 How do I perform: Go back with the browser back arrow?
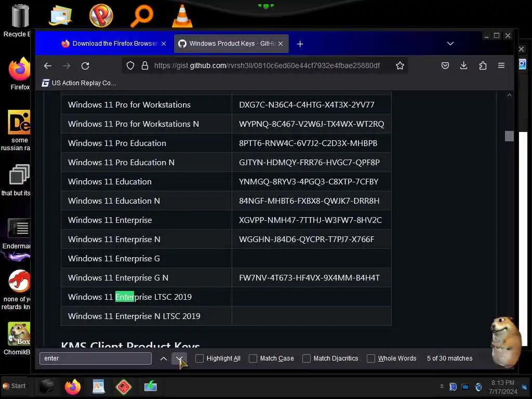[48, 66]
